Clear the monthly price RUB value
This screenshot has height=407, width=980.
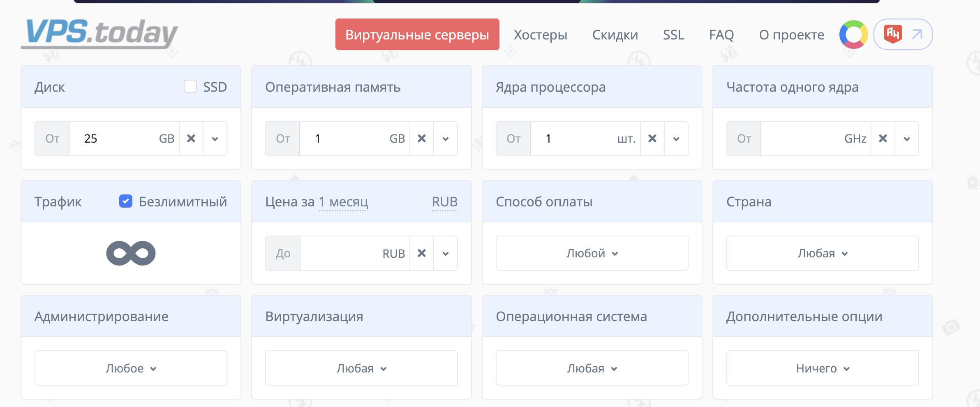click(x=422, y=253)
